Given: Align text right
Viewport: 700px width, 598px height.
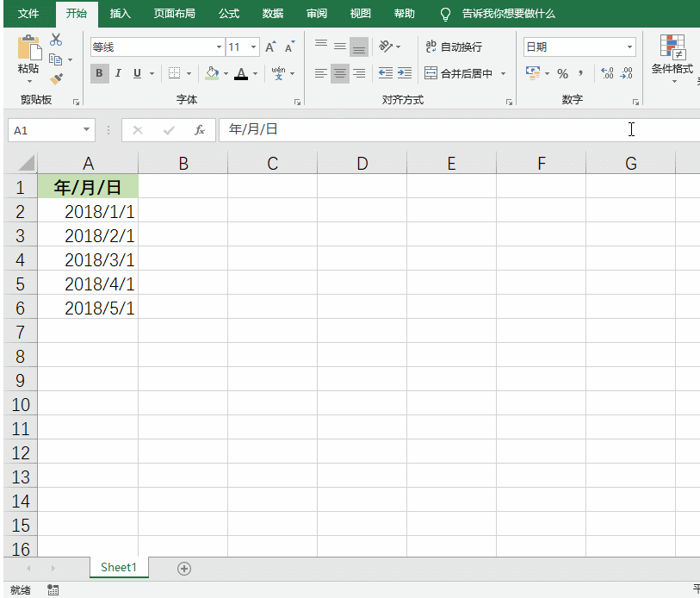Looking at the screenshot, I should [x=359, y=73].
